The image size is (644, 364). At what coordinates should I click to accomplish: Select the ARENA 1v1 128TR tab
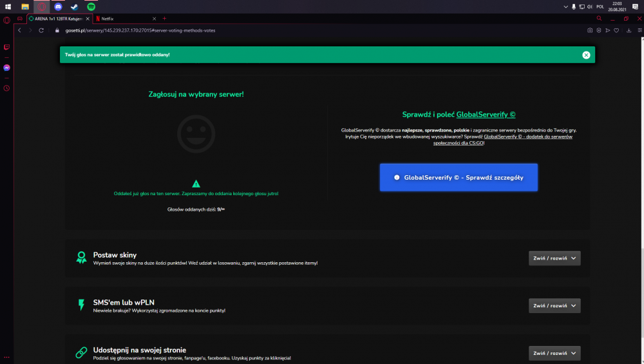click(59, 19)
